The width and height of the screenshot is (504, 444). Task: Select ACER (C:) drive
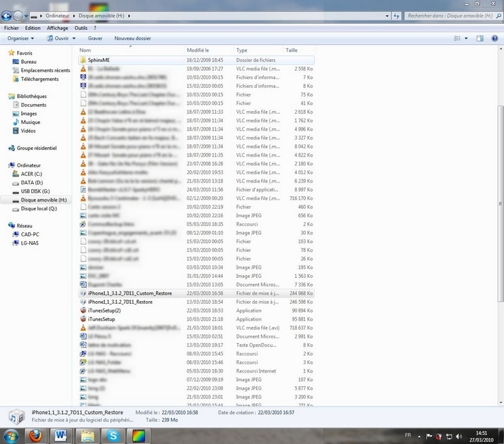(31, 174)
